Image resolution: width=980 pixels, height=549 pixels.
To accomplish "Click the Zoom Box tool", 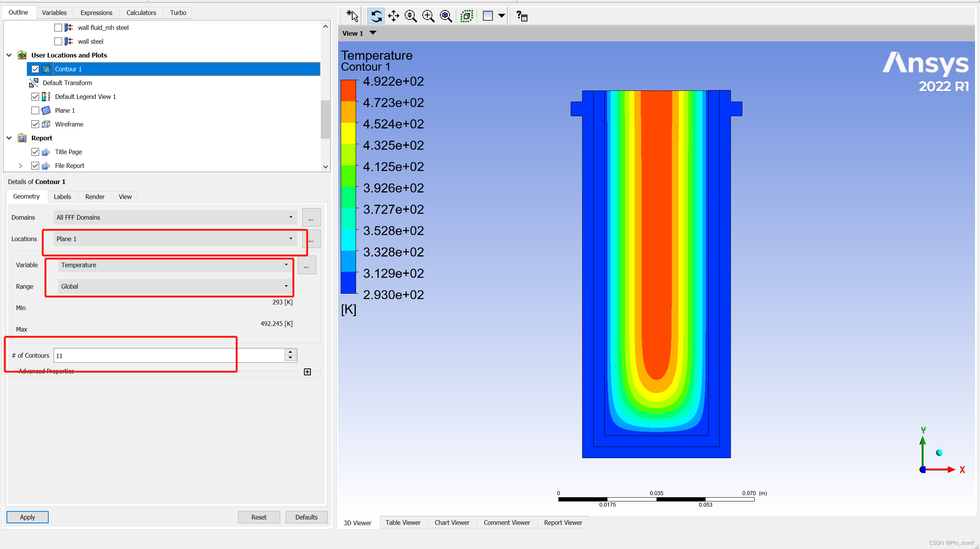I will [x=428, y=16].
